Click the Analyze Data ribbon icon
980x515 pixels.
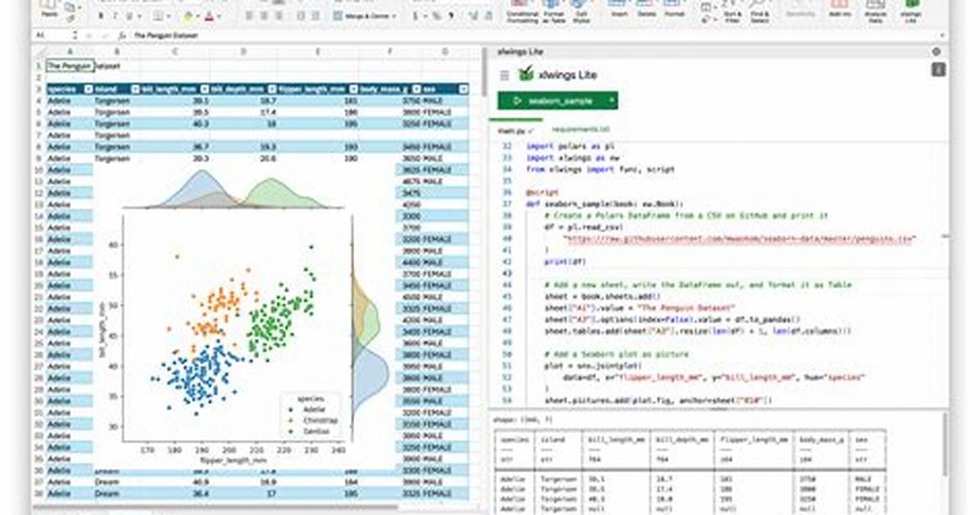(x=876, y=11)
